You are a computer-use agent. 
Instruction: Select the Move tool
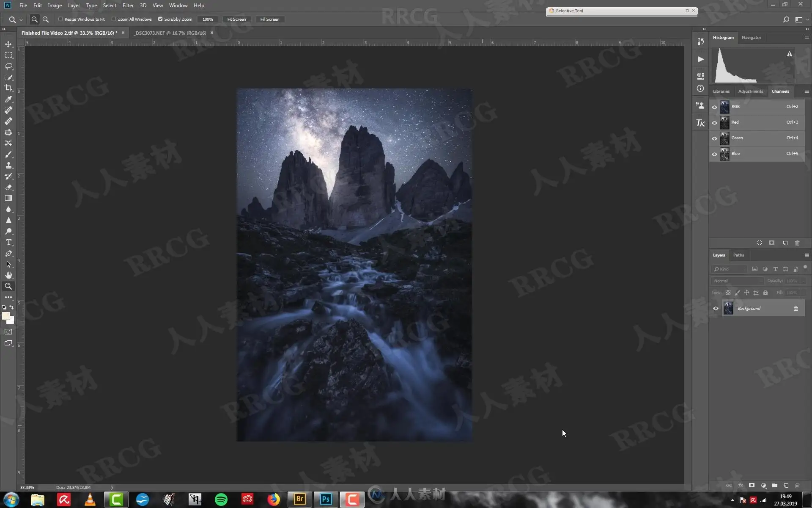[x=8, y=44]
